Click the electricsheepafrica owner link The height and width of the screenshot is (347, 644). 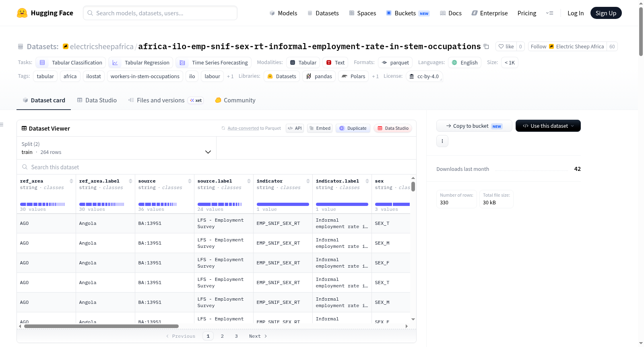coord(102,46)
